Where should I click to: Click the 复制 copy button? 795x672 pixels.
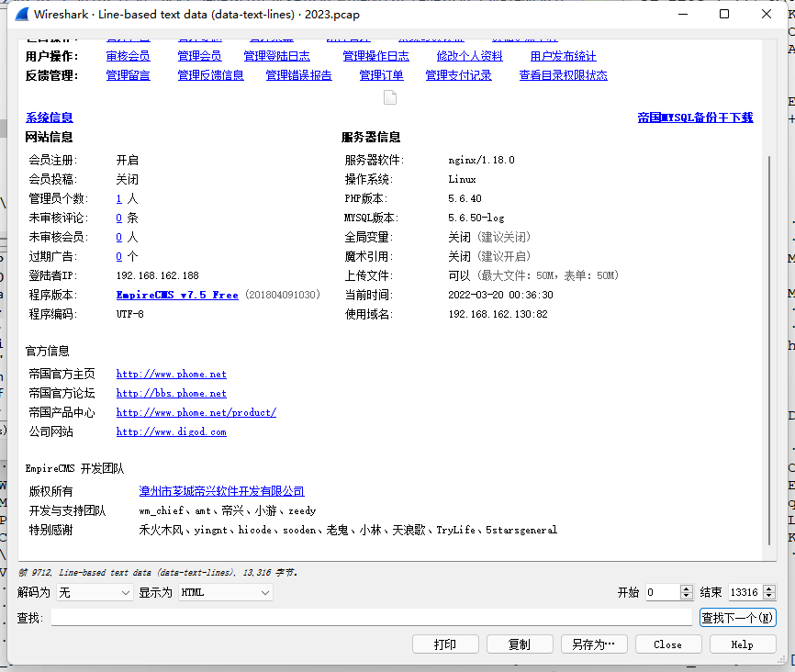[x=520, y=644]
